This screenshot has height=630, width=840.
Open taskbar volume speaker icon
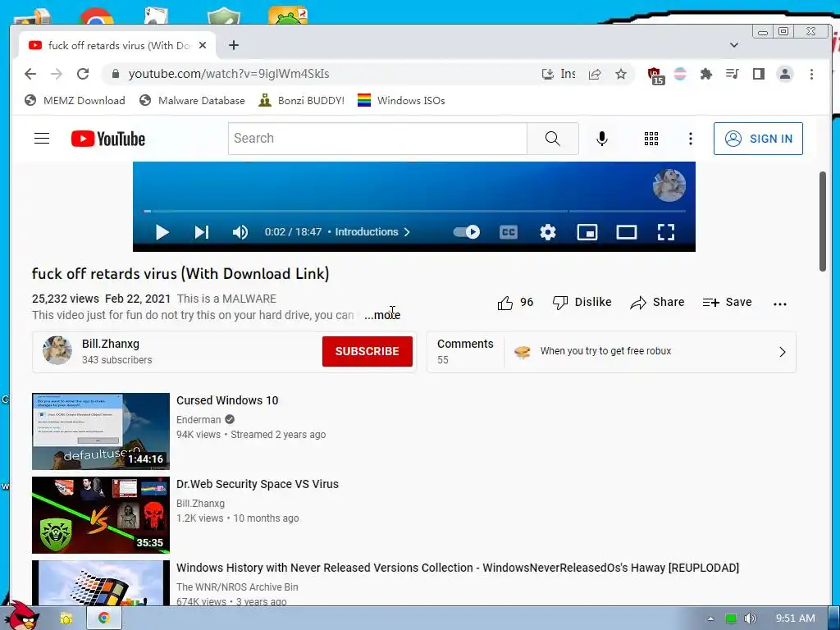[751, 619]
